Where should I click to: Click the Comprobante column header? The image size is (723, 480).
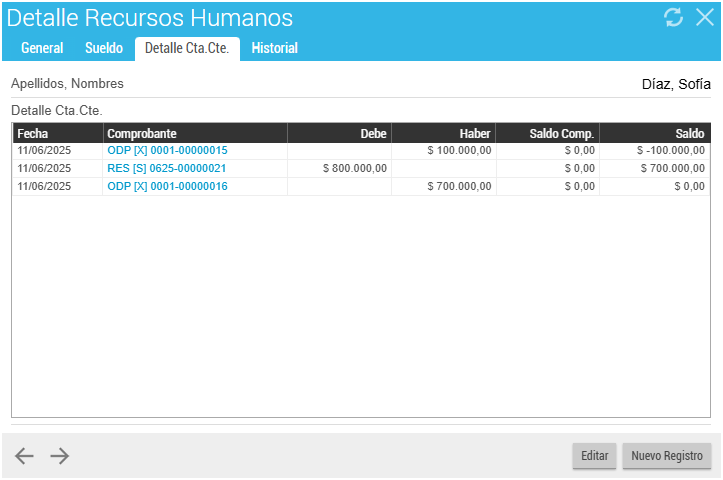(195, 133)
